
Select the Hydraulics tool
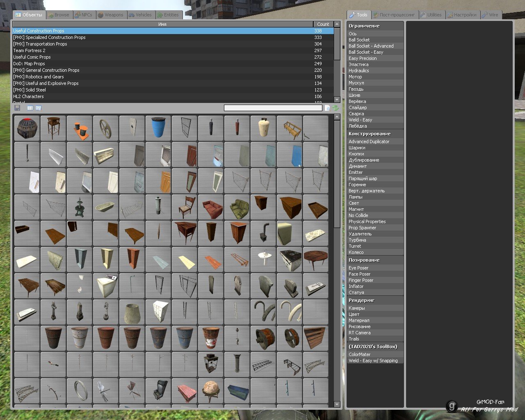click(375, 71)
